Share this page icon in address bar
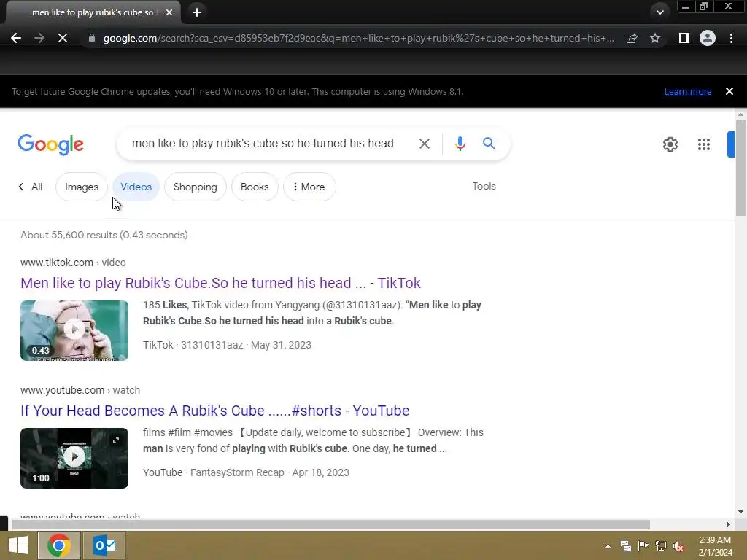The image size is (747, 560). (632, 38)
